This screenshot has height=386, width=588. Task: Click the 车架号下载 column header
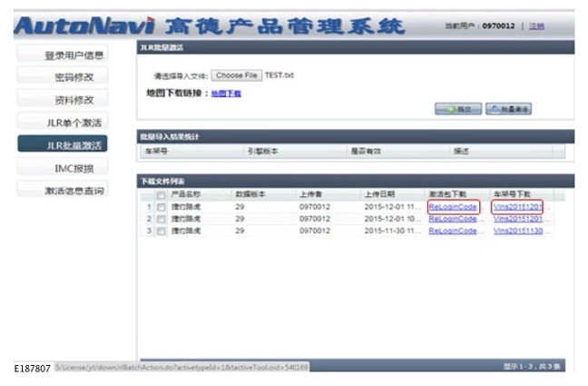[x=512, y=194]
